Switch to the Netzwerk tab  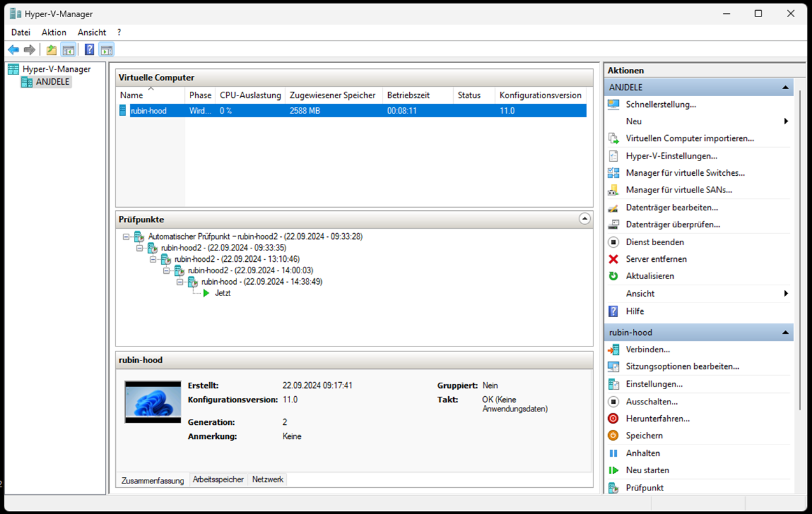coord(268,480)
